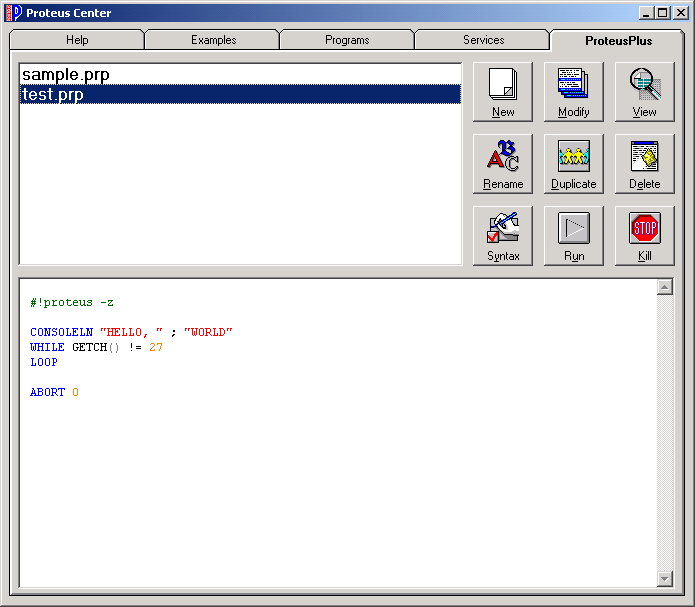
Task: Click the View magnifier icon button
Action: 644,92
